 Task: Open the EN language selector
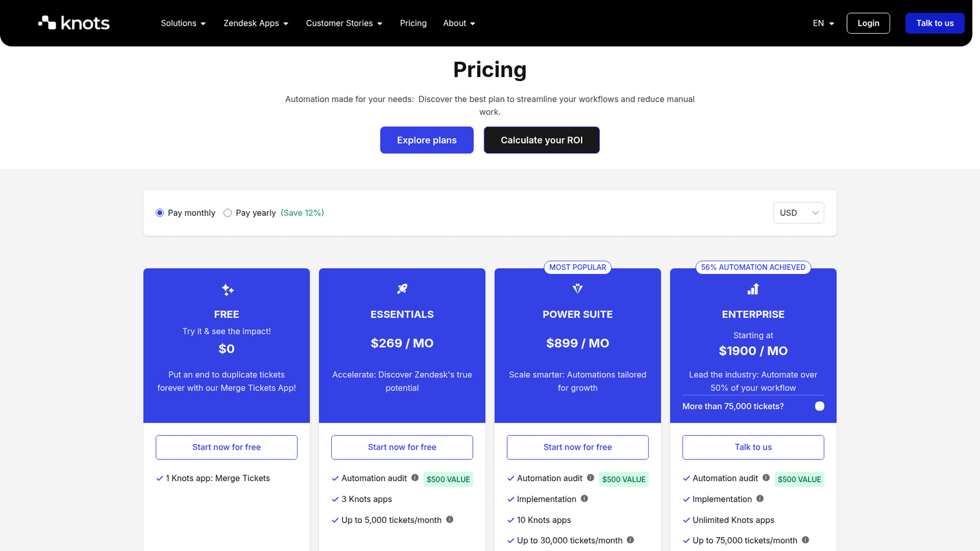823,23
